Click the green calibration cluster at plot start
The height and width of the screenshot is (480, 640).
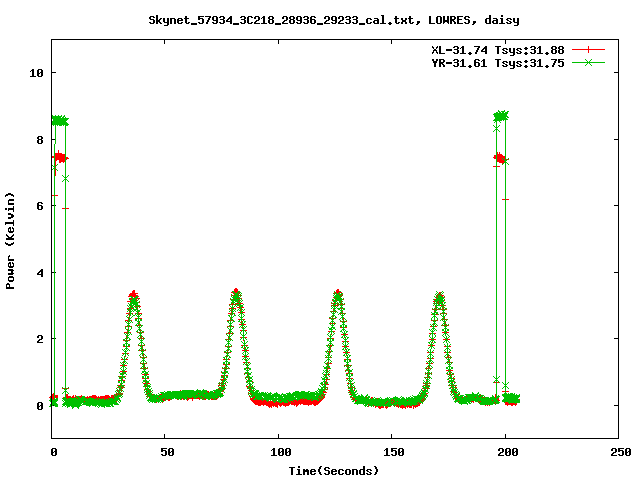click(x=60, y=121)
